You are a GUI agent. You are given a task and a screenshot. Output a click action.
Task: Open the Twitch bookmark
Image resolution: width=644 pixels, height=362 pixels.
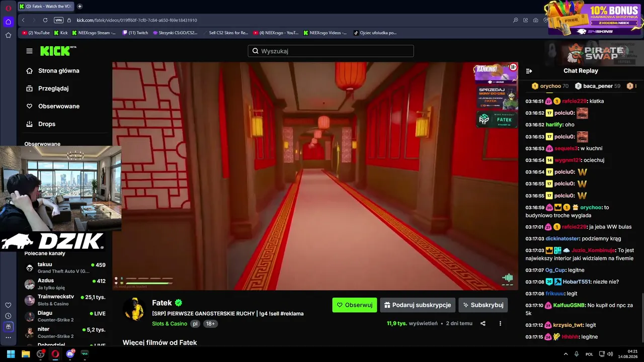[135, 33]
